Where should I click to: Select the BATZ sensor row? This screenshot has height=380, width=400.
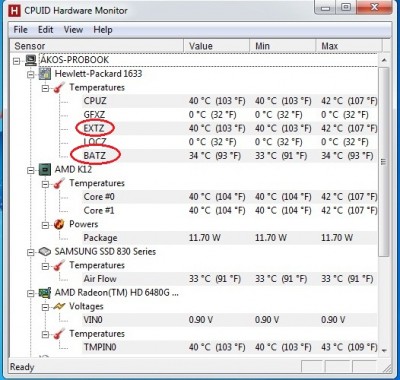point(230,156)
